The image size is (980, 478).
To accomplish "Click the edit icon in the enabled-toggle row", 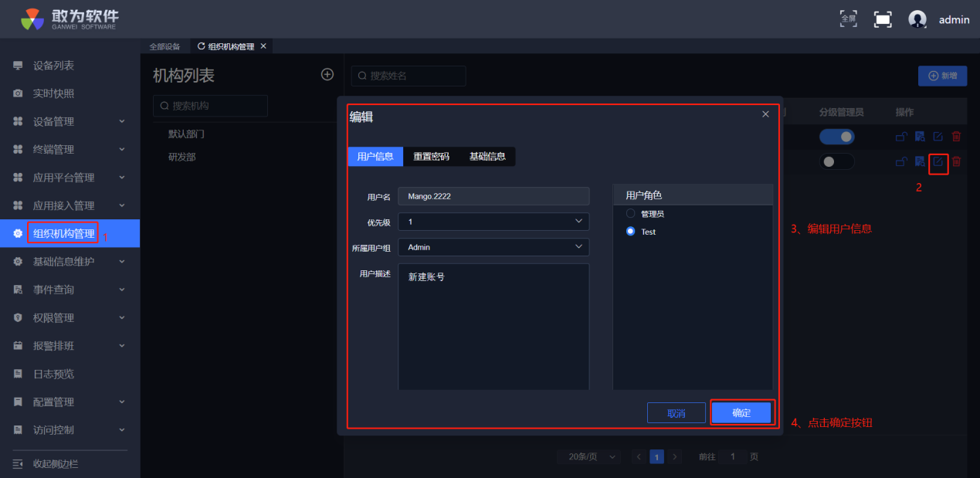I will pos(938,137).
